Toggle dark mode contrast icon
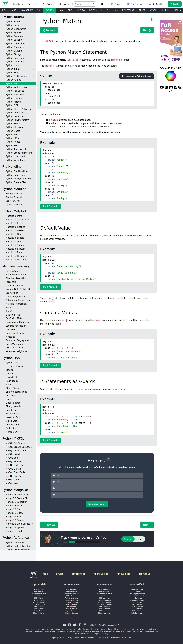The image size is (183, 644). (x=102, y=4)
